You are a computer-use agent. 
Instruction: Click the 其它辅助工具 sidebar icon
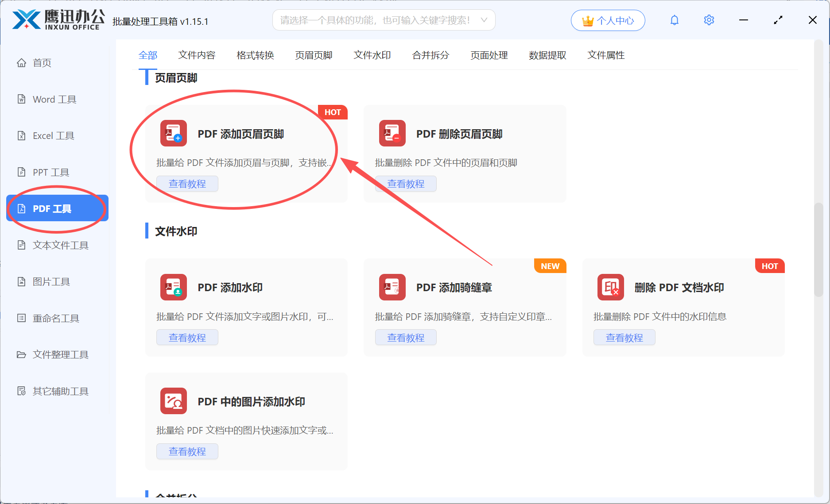tap(21, 391)
